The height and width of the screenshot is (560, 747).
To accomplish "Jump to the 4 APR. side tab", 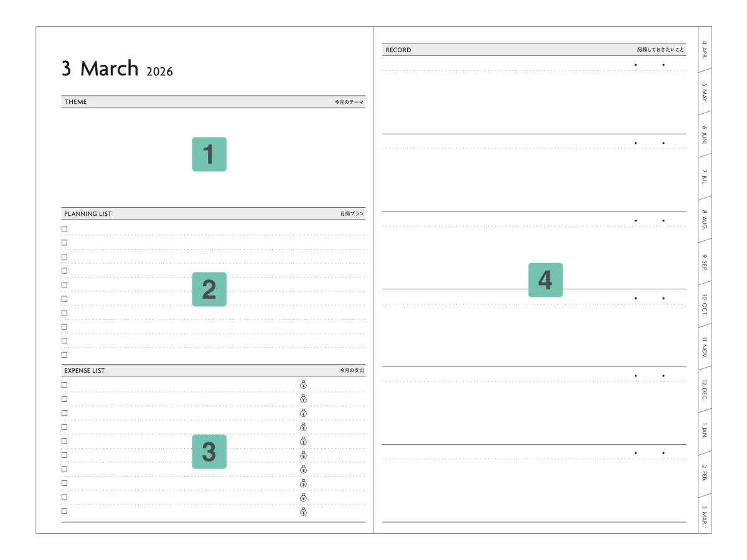I will pyautogui.click(x=704, y=49).
